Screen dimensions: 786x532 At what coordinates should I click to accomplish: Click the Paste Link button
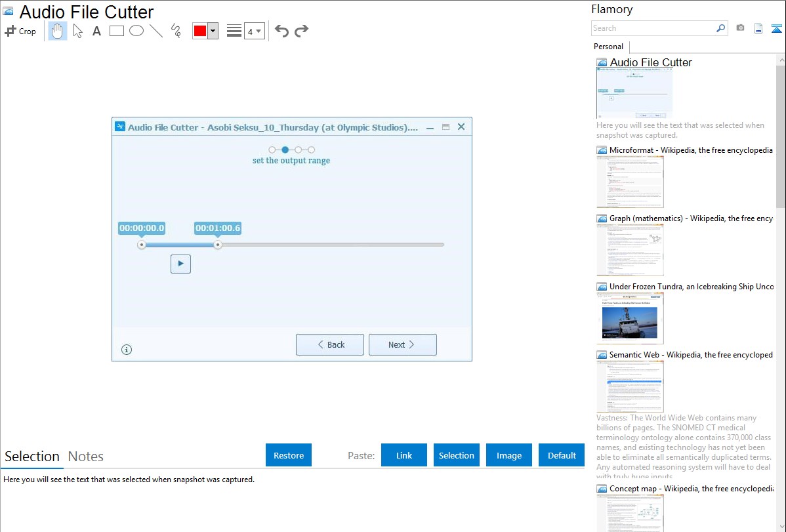[x=404, y=455]
